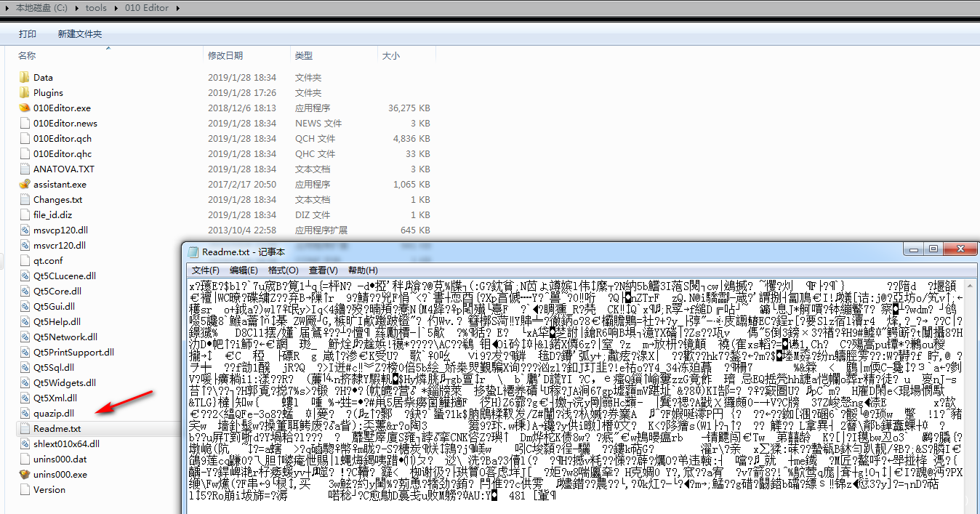The image size is (980, 514).
Task: Open the 文件(F) menu in Notepad
Action: pyautogui.click(x=205, y=270)
